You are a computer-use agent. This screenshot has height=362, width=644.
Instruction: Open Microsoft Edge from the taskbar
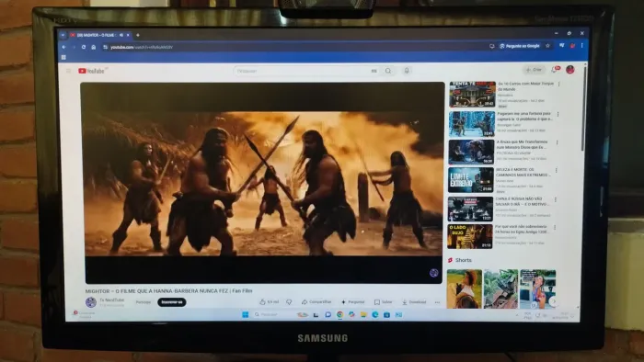(x=375, y=314)
